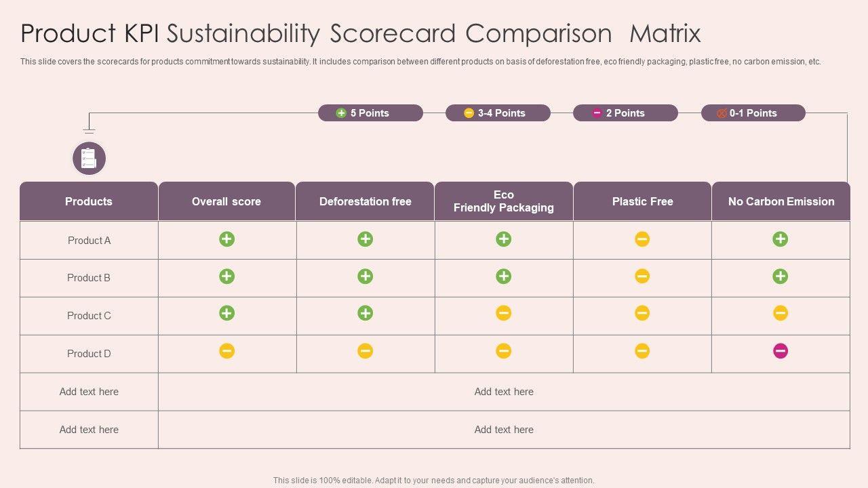868x488 pixels.
Task: Click the Overall score column header
Action: [226, 201]
